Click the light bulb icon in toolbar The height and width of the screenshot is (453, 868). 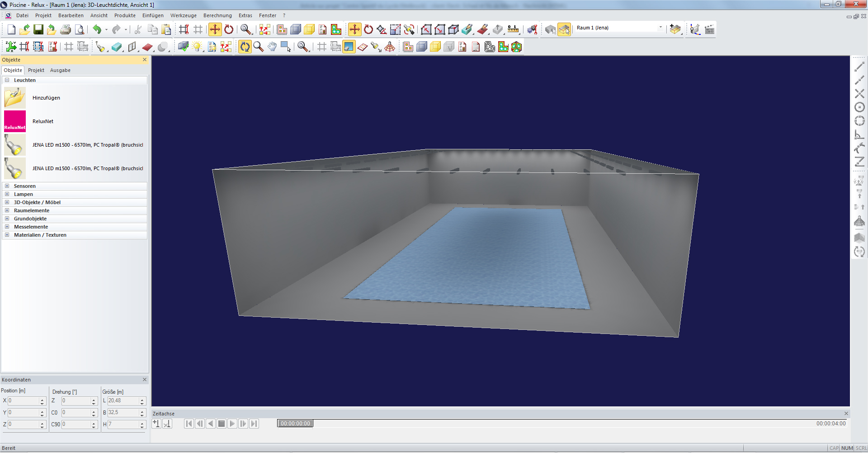coord(197,47)
